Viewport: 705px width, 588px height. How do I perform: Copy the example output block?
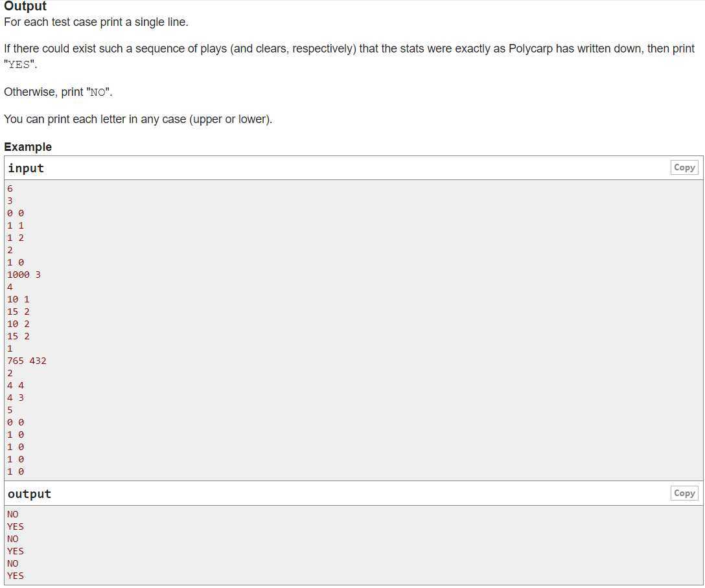click(x=684, y=493)
